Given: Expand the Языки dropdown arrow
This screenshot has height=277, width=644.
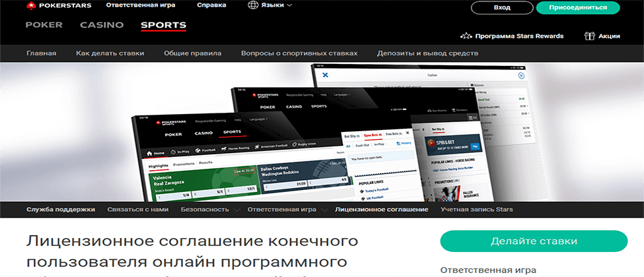Looking at the screenshot, I should click(289, 6).
